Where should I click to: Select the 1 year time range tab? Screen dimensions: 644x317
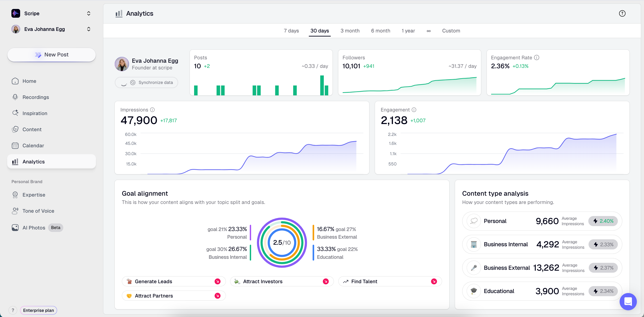[x=408, y=31]
